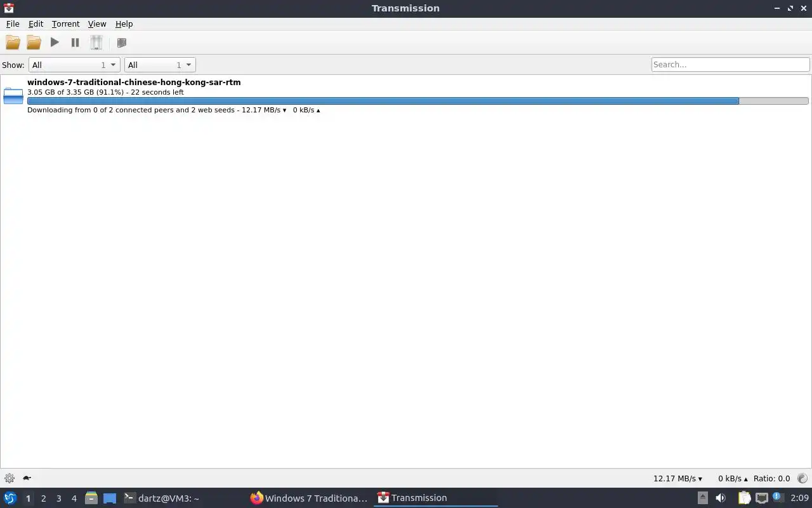Screen dimensions: 812x508
Task: Click the statistics icon beside Ratio
Action: (802, 478)
